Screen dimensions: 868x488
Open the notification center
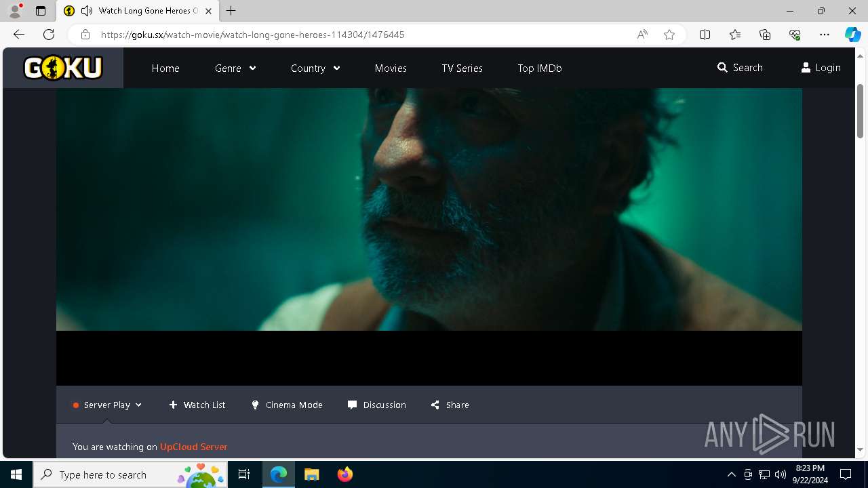[x=846, y=474]
